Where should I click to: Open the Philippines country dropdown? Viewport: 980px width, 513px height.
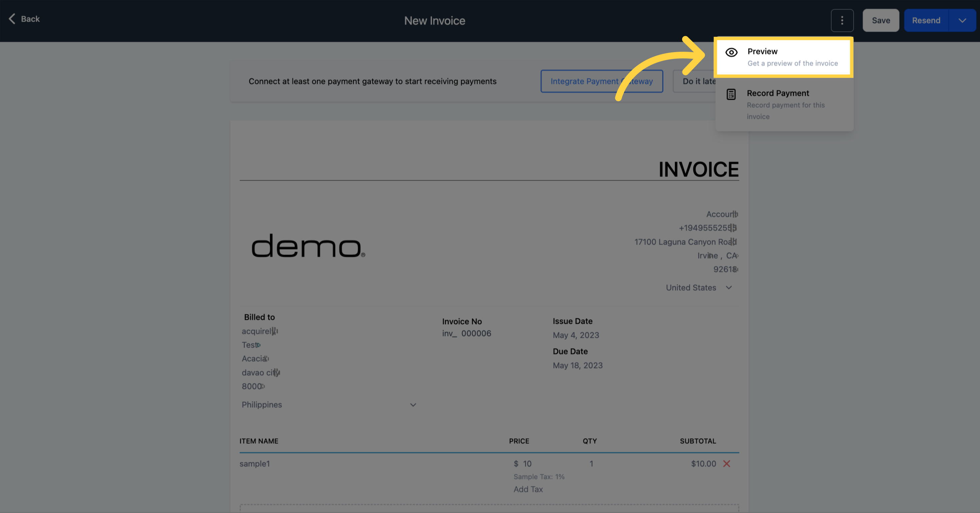[329, 405]
